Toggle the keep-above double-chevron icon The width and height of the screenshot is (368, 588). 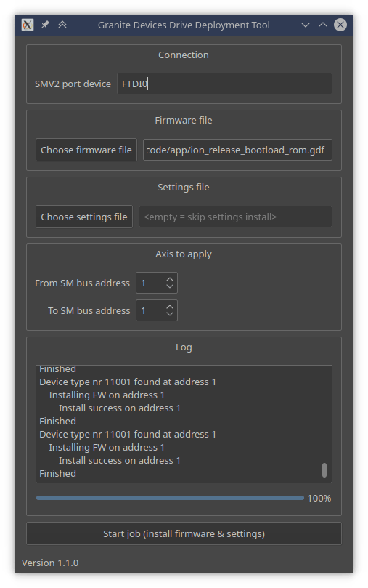[62, 25]
